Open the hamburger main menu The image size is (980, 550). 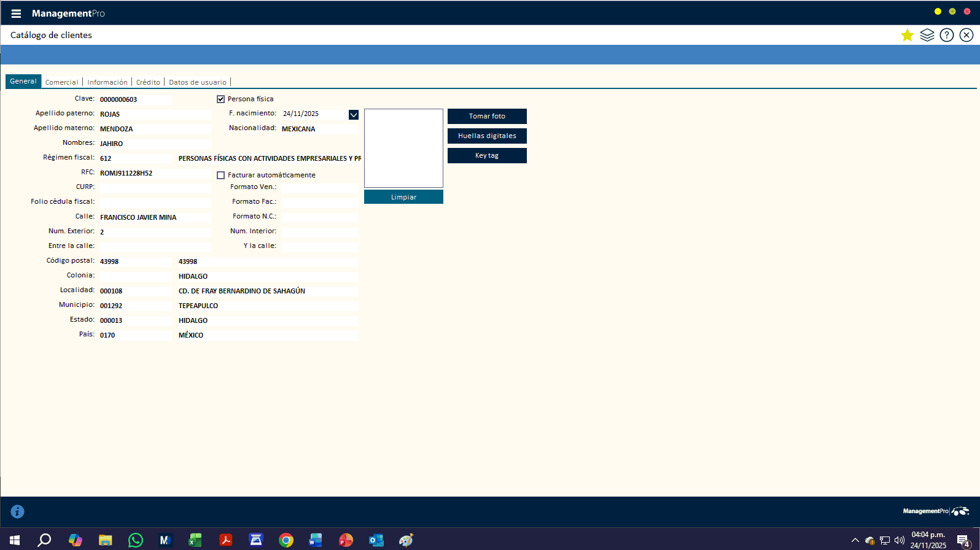[16, 14]
